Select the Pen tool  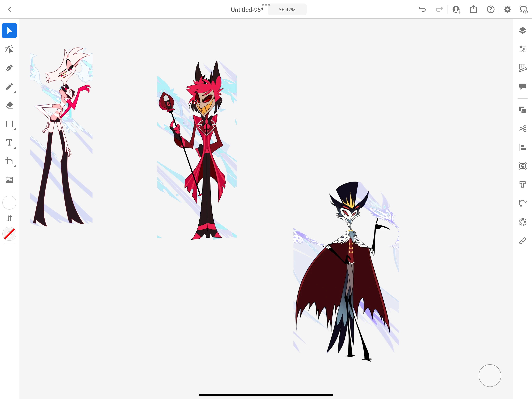(9, 68)
